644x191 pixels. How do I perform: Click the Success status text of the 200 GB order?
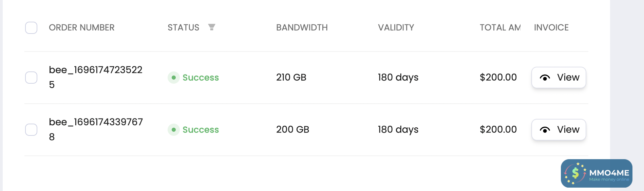201,130
